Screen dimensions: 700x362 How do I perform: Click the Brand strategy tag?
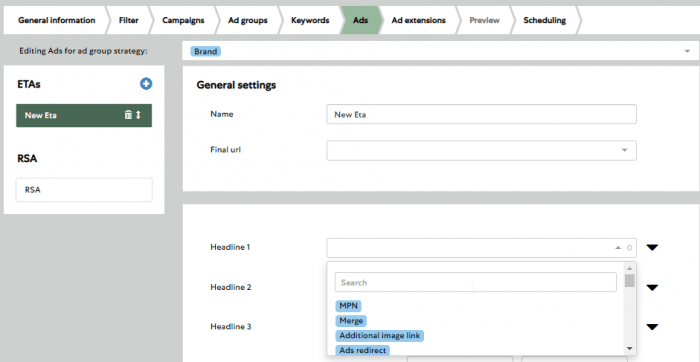[x=205, y=51]
